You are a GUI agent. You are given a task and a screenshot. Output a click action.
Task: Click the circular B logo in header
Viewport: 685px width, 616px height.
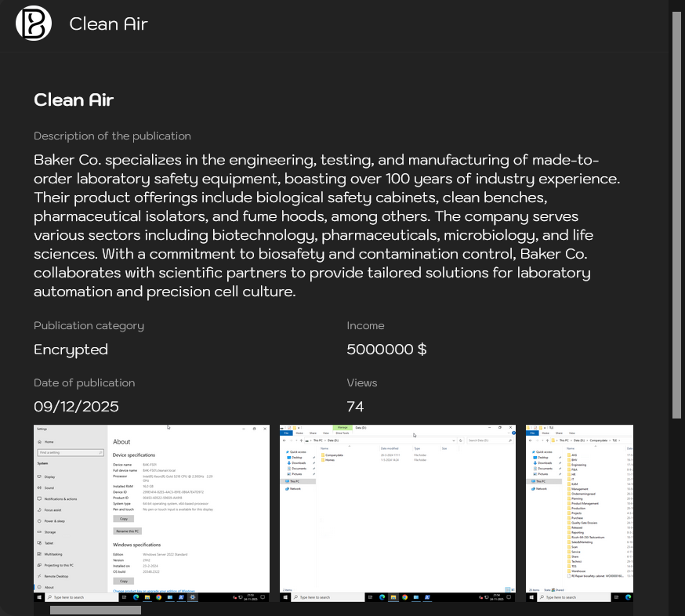34,24
